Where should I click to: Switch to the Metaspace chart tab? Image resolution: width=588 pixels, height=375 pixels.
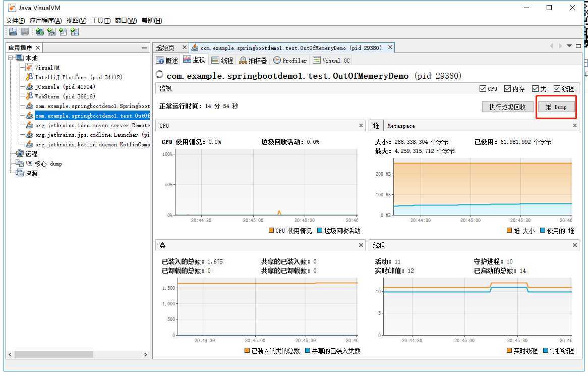pos(401,126)
